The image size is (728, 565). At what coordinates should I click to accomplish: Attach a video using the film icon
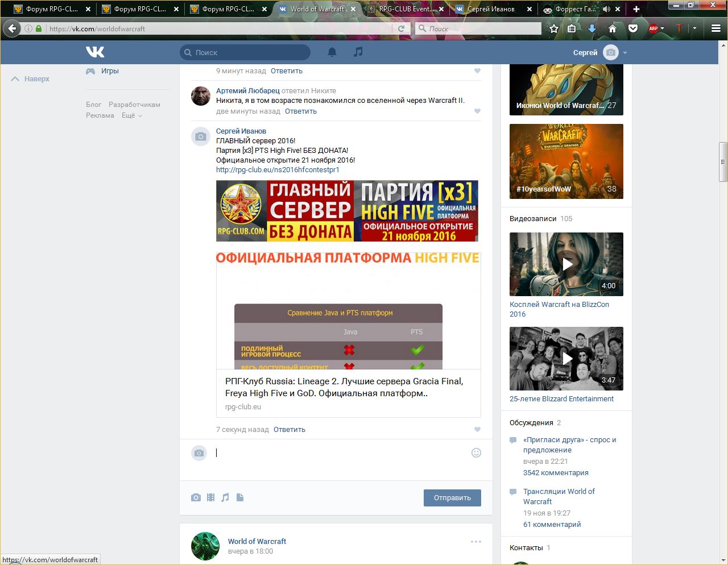211,497
